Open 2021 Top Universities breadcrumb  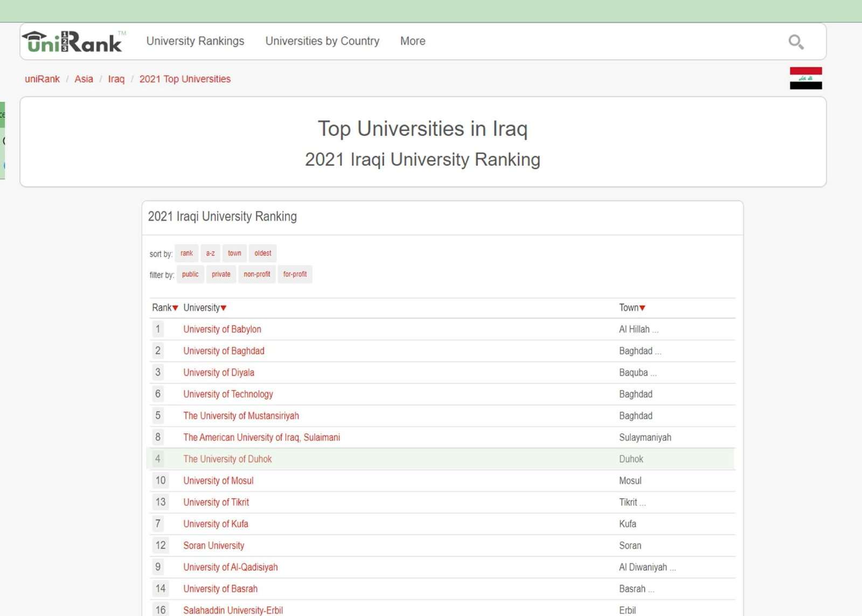pos(185,79)
